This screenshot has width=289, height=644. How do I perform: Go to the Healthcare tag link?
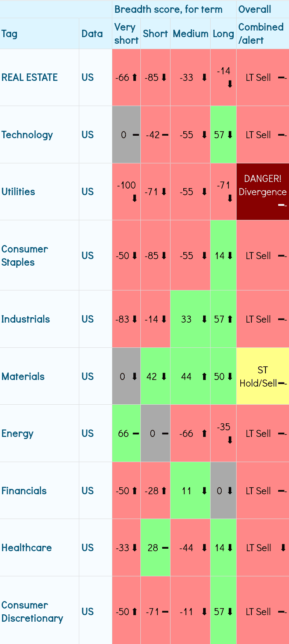(27, 548)
